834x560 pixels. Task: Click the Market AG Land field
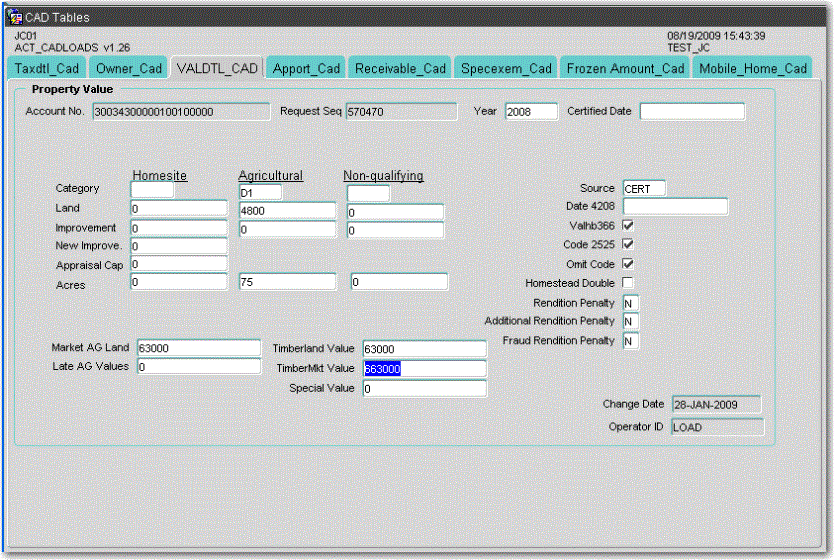(198, 348)
